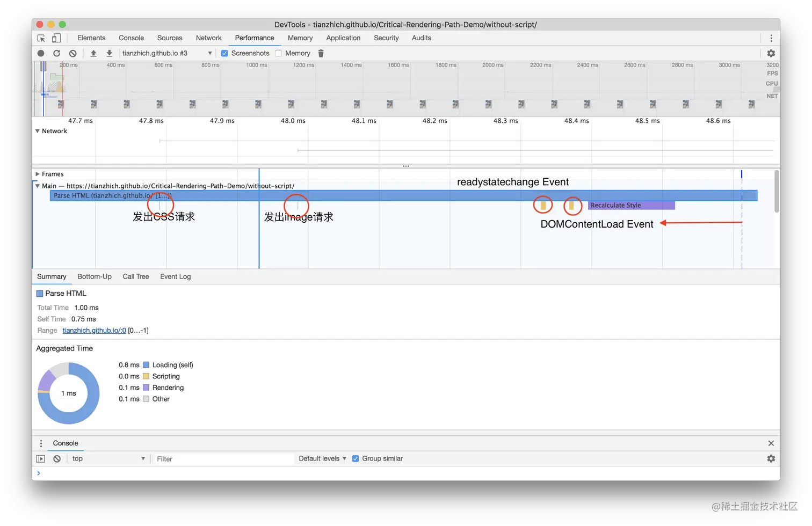Select the inspect element picker icon

coord(41,38)
